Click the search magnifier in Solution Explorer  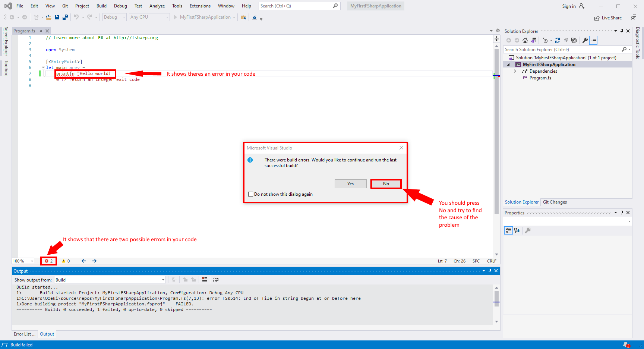pyautogui.click(x=624, y=50)
